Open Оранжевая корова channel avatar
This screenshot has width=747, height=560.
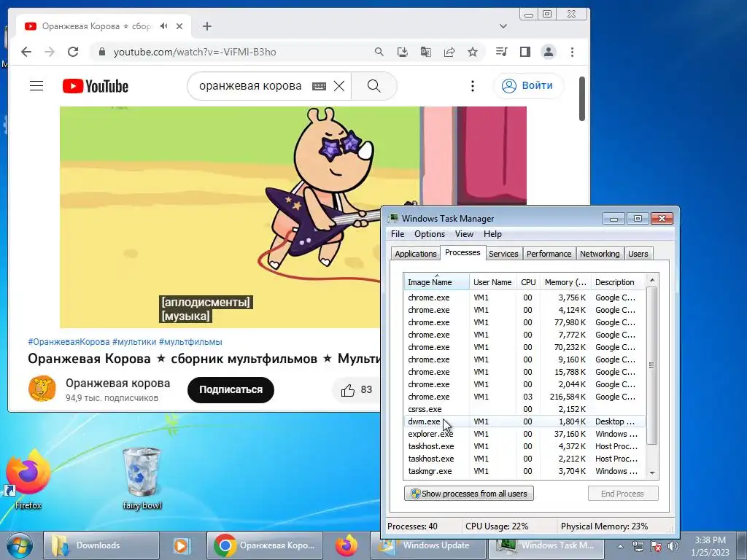pyautogui.click(x=42, y=389)
